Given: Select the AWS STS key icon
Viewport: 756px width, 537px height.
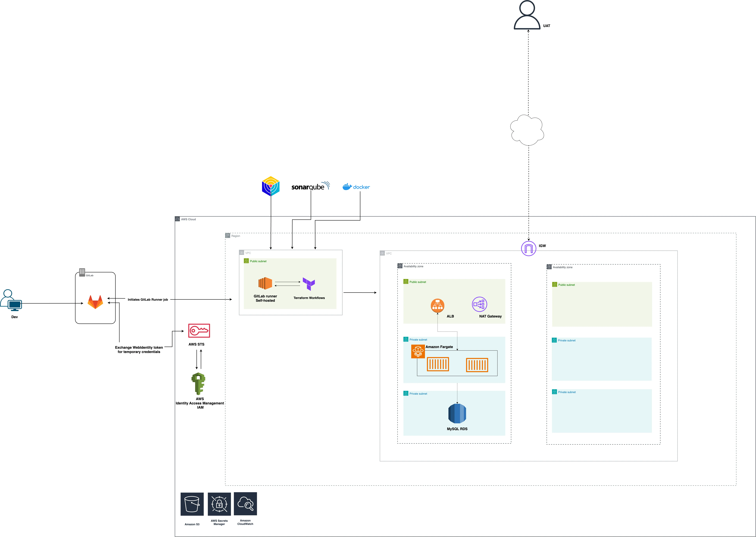Looking at the screenshot, I should [x=199, y=331].
